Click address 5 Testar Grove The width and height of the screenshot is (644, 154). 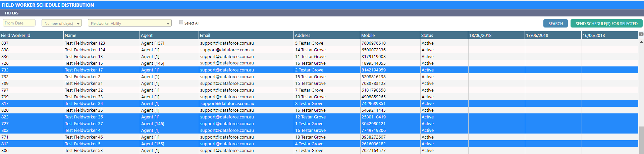309,43
